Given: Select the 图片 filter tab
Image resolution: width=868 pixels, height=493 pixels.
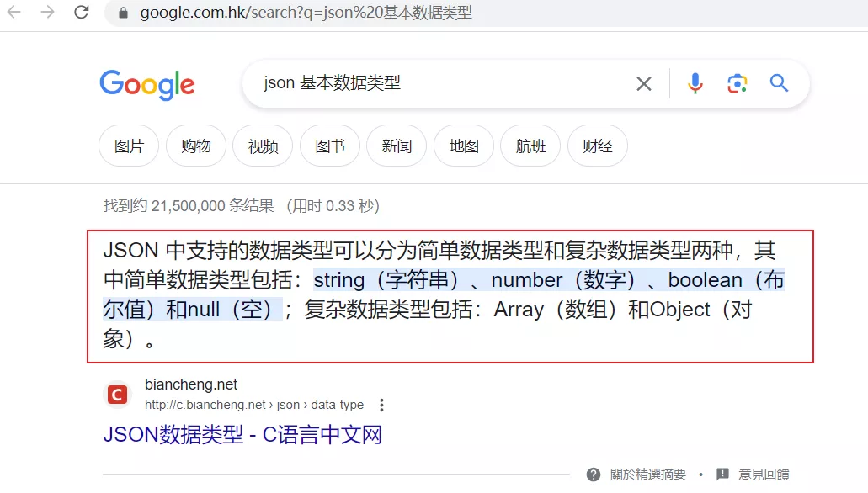Looking at the screenshot, I should tap(129, 146).
